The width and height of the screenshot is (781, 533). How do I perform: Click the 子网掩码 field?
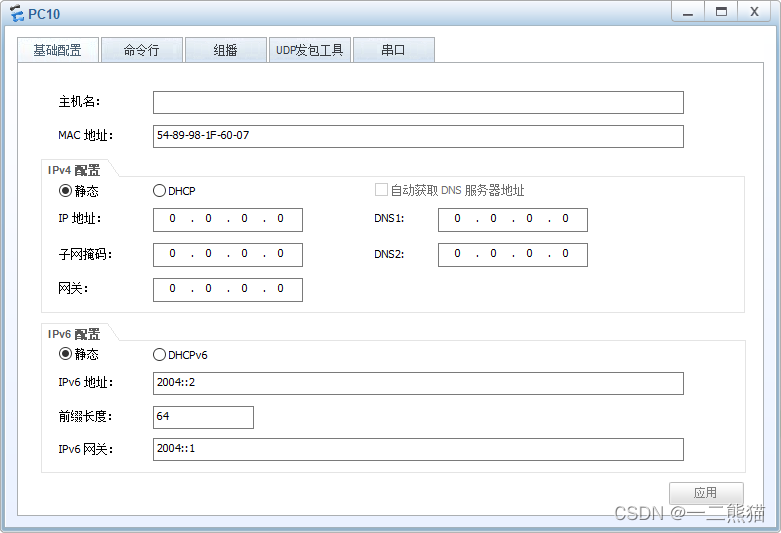point(228,255)
